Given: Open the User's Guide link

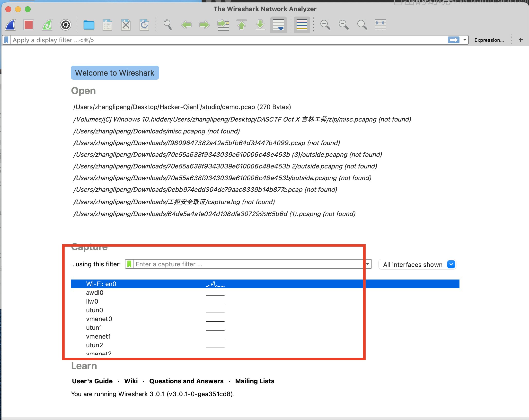Looking at the screenshot, I should click(92, 381).
